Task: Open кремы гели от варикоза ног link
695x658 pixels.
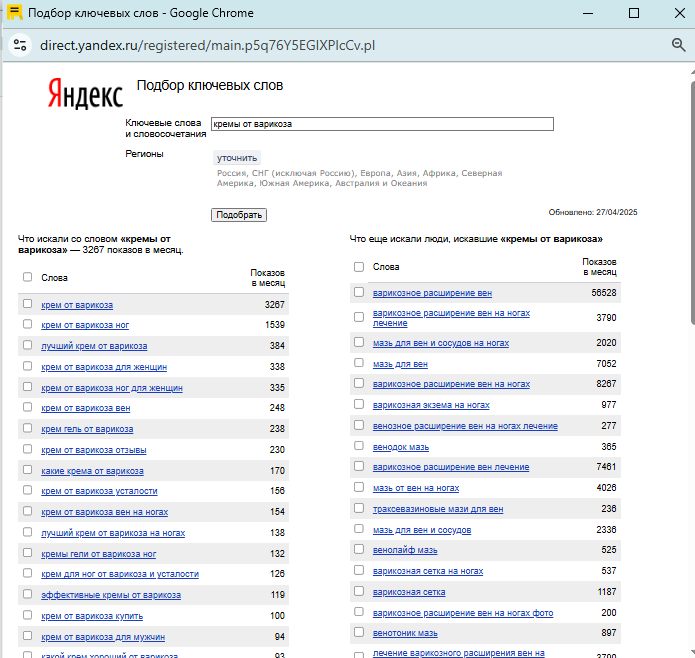Action: click(x=99, y=553)
